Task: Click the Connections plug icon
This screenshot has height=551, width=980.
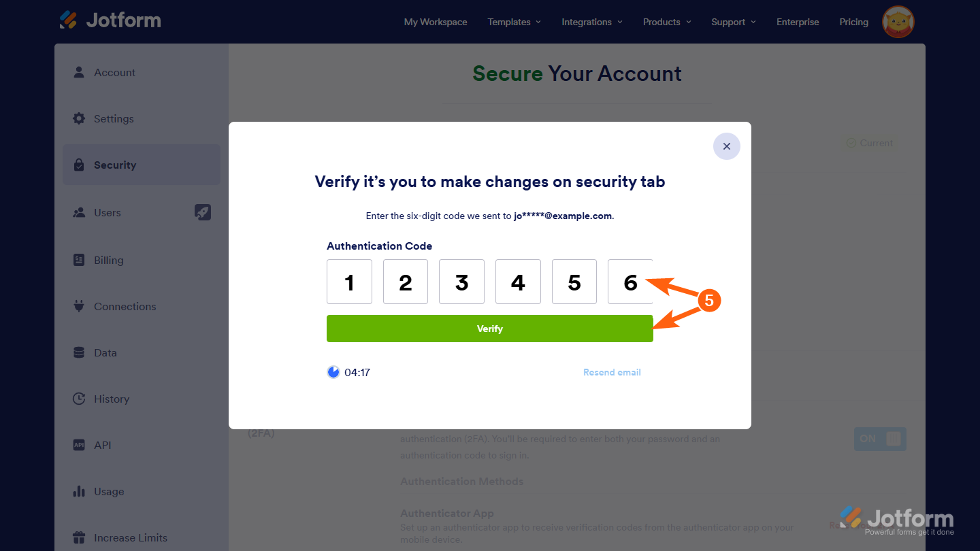Action: (79, 306)
